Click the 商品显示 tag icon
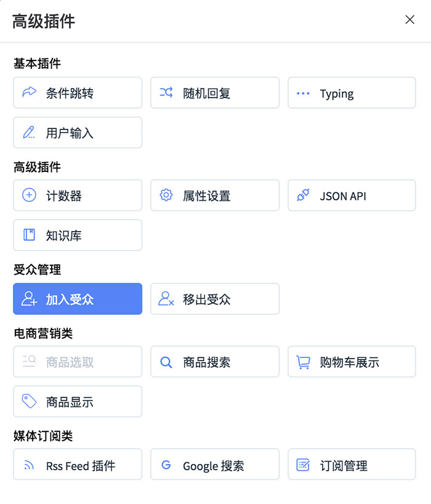 [x=29, y=401]
